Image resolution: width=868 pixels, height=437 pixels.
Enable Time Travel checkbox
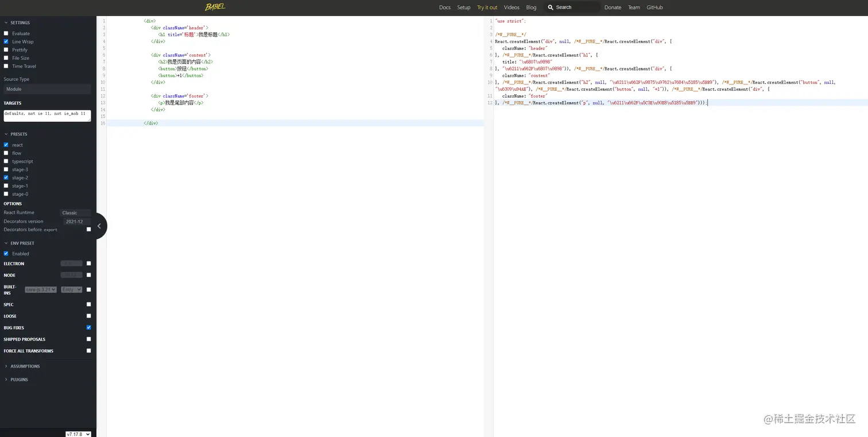point(6,66)
